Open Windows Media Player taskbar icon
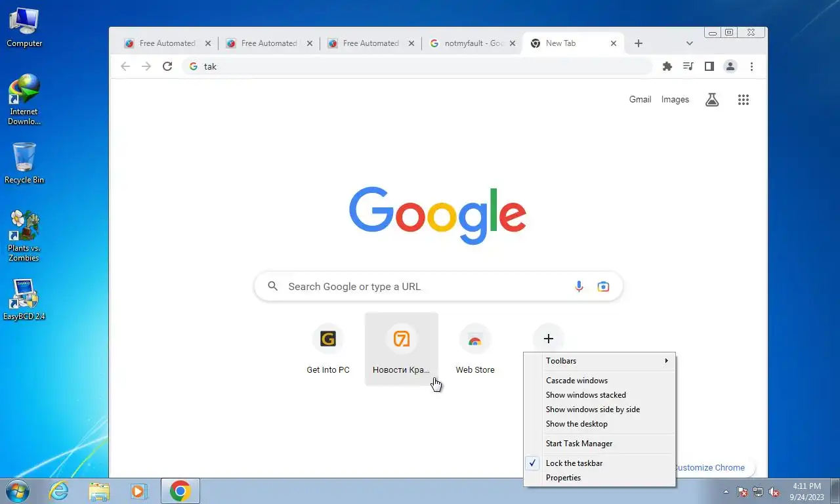 click(138, 491)
